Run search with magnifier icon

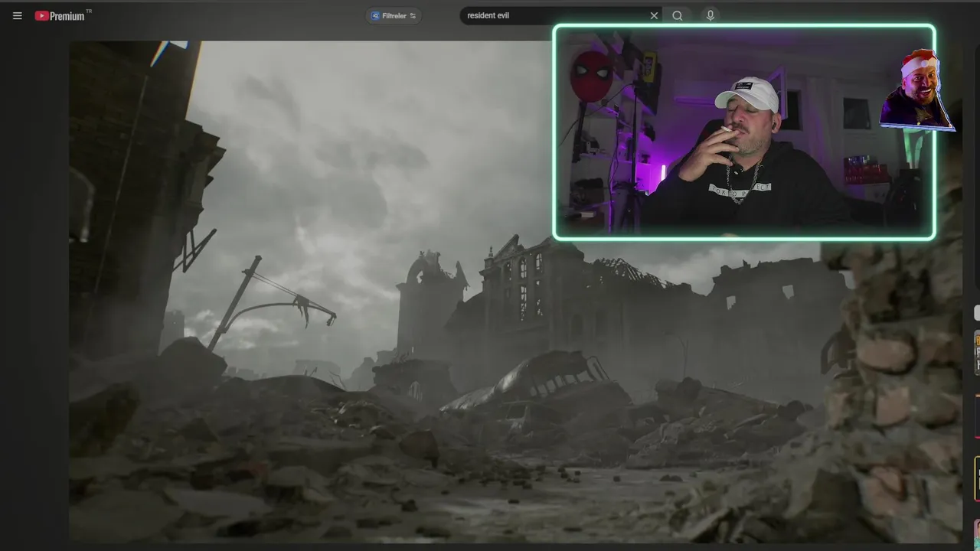pos(678,15)
